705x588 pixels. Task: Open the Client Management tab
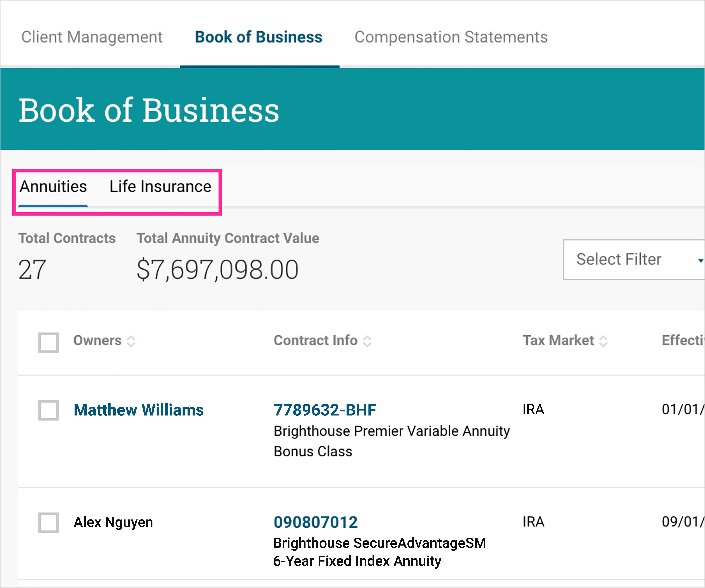coord(92,37)
